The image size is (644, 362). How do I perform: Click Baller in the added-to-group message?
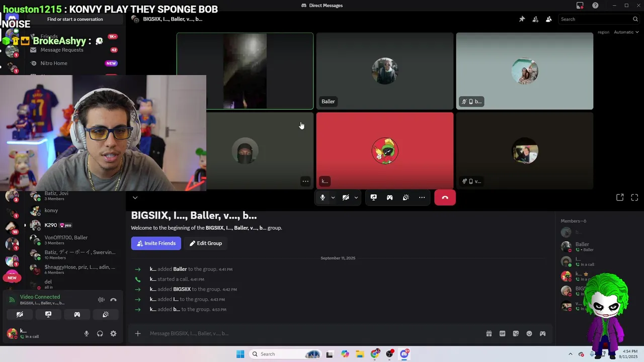[180, 269]
